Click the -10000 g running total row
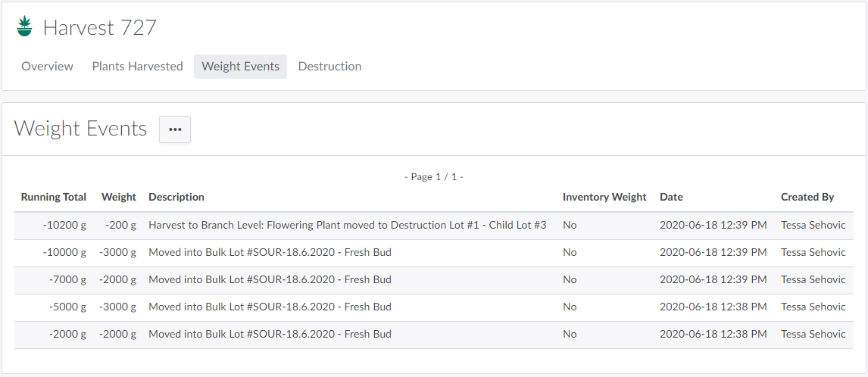Viewport: 868px width, 377px height. point(64,253)
